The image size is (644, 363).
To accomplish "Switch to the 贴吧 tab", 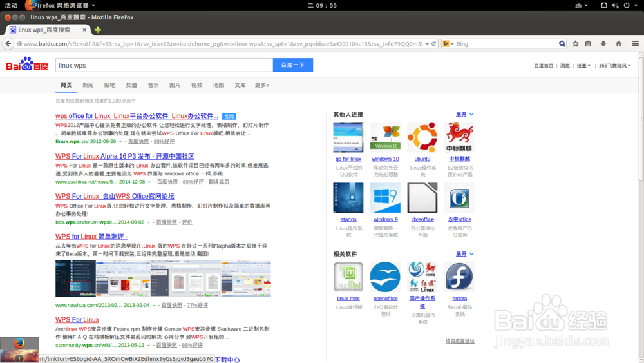I will coord(109,85).
